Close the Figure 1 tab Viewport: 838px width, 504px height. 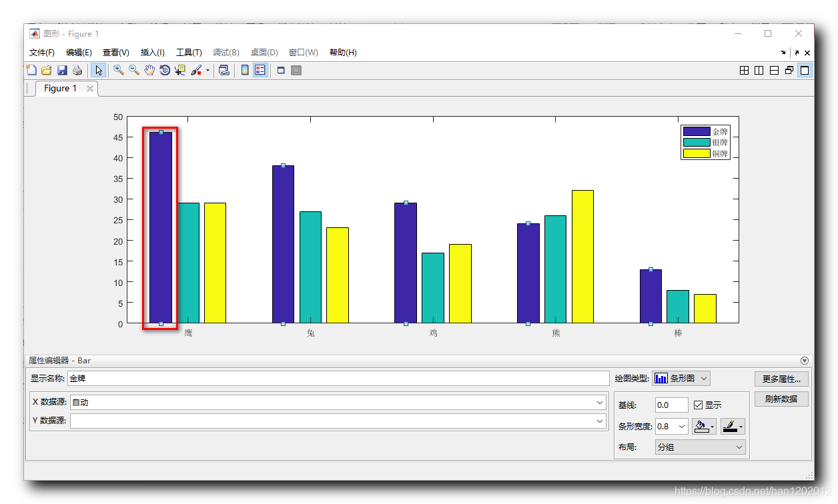90,88
